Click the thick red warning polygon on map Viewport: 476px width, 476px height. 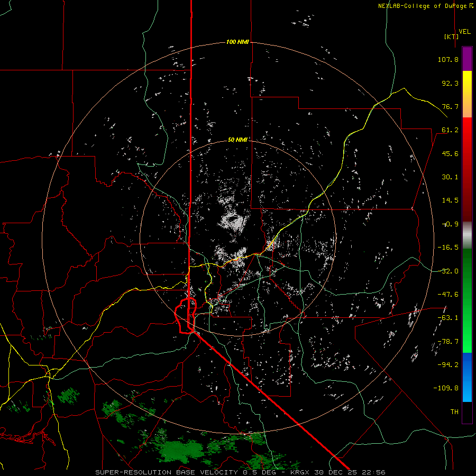point(186,316)
